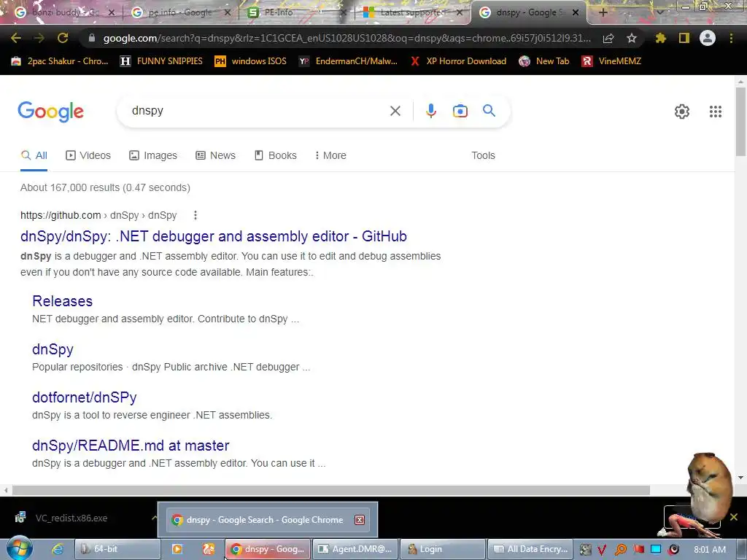Go back with the browser back arrow
The height and width of the screenshot is (560, 747).
click(x=16, y=38)
